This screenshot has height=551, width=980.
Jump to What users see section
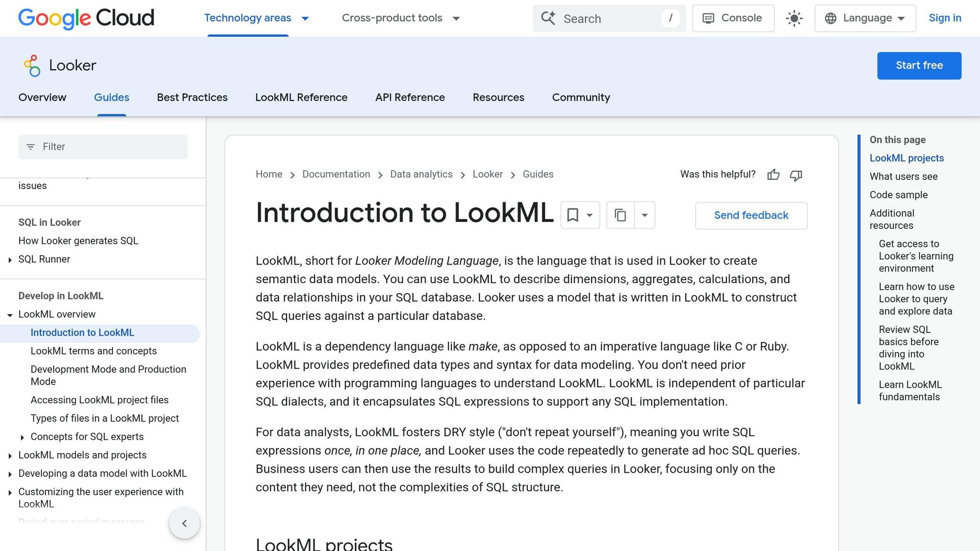pyautogui.click(x=903, y=176)
